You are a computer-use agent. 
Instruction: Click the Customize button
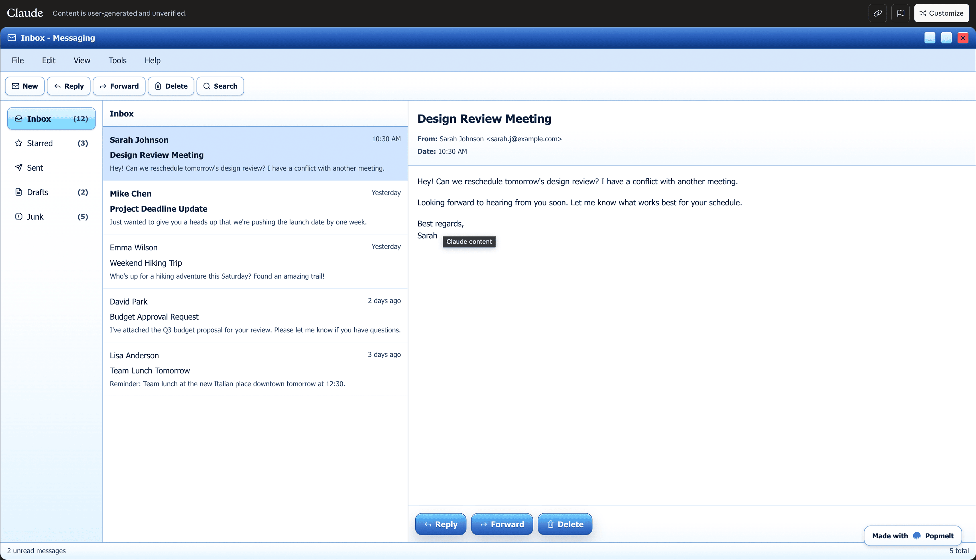(x=941, y=13)
